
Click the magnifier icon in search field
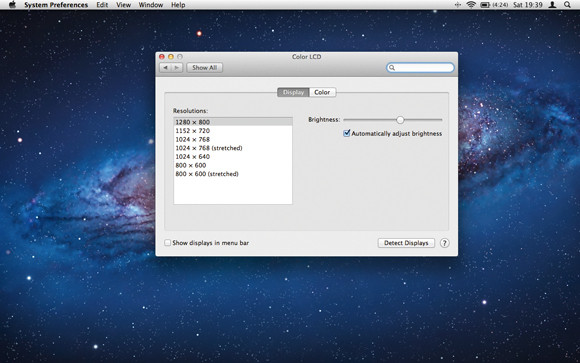tap(392, 68)
